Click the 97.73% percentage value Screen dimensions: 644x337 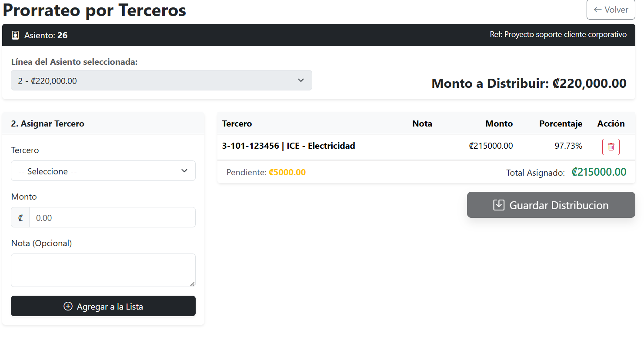(568, 146)
